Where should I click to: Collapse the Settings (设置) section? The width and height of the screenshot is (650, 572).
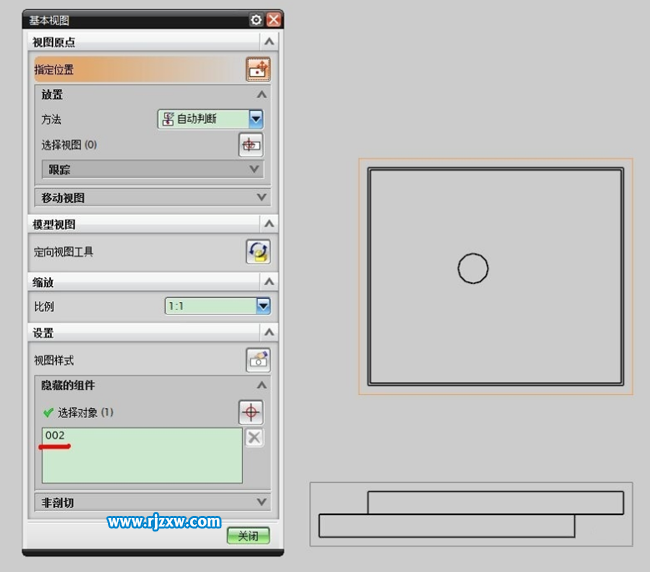click(269, 332)
